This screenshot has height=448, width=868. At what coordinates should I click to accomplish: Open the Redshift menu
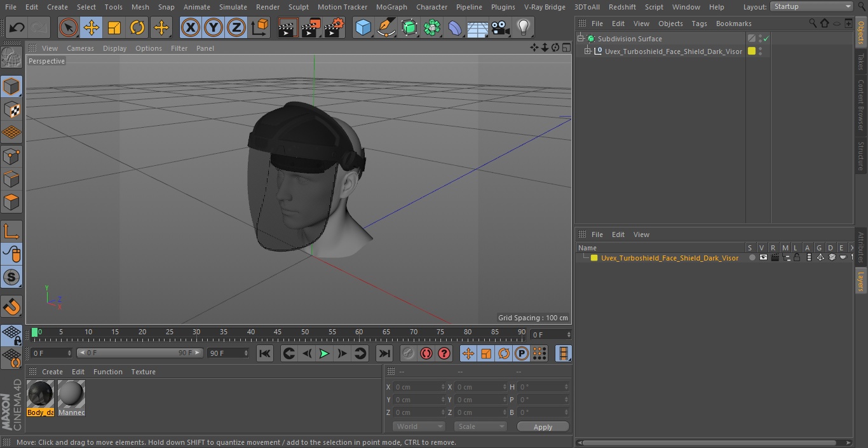pyautogui.click(x=622, y=7)
